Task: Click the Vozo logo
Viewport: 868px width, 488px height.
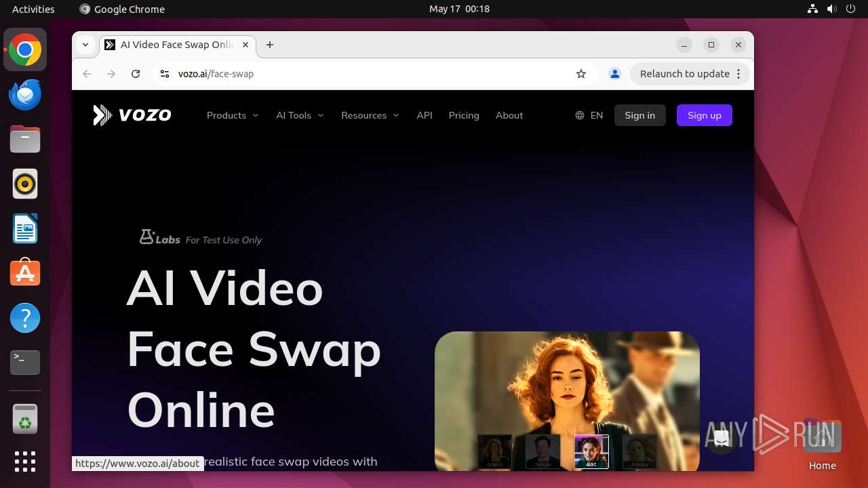Action: click(132, 115)
